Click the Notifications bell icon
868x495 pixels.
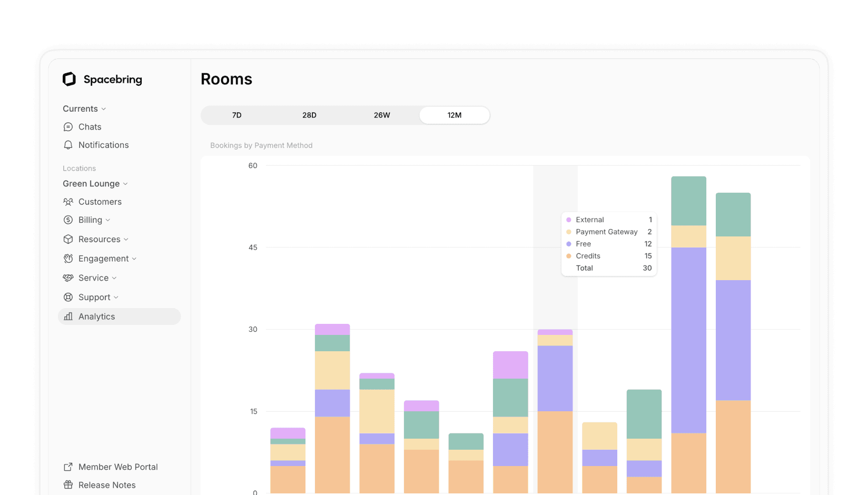pyautogui.click(x=68, y=145)
